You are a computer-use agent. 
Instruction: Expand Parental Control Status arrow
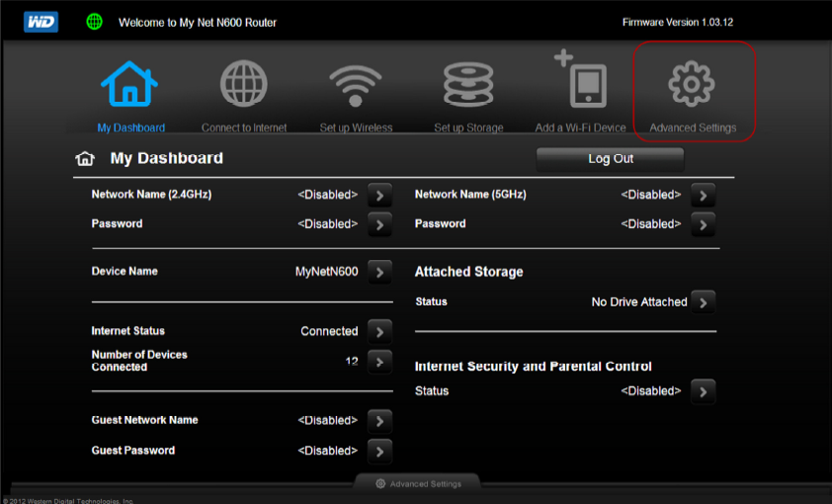704,392
